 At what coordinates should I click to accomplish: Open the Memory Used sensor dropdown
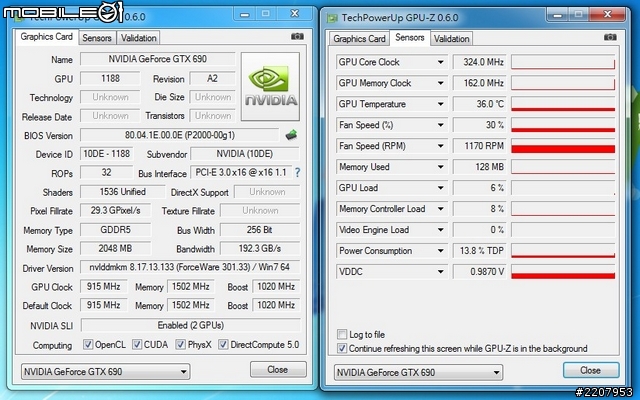pyautogui.click(x=440, y=167)
